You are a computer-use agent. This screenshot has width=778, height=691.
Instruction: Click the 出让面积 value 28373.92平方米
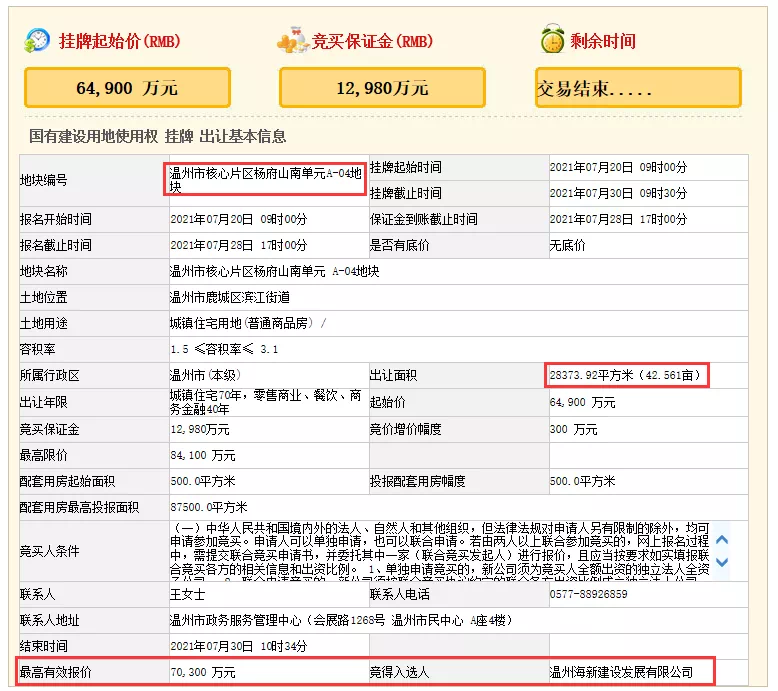pos(628,375)
